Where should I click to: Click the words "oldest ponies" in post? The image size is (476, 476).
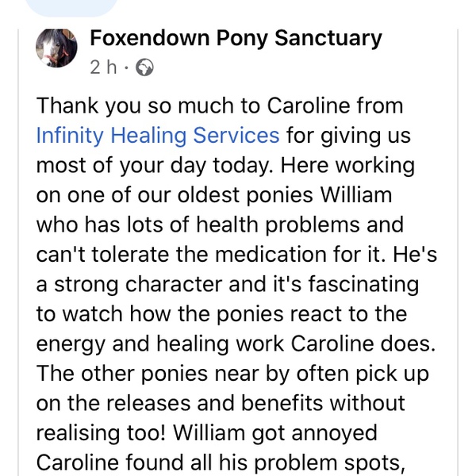coord(241,195)
